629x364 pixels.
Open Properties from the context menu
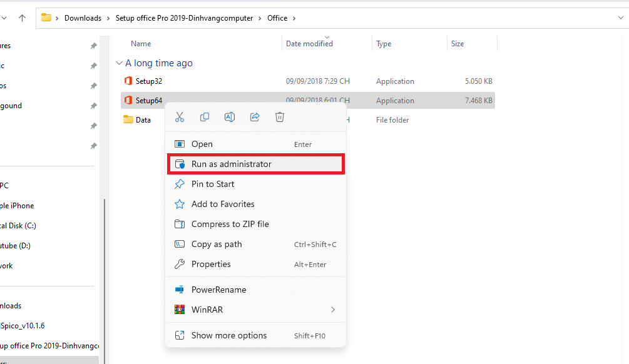pyautogui.click(x=211, y=264)
